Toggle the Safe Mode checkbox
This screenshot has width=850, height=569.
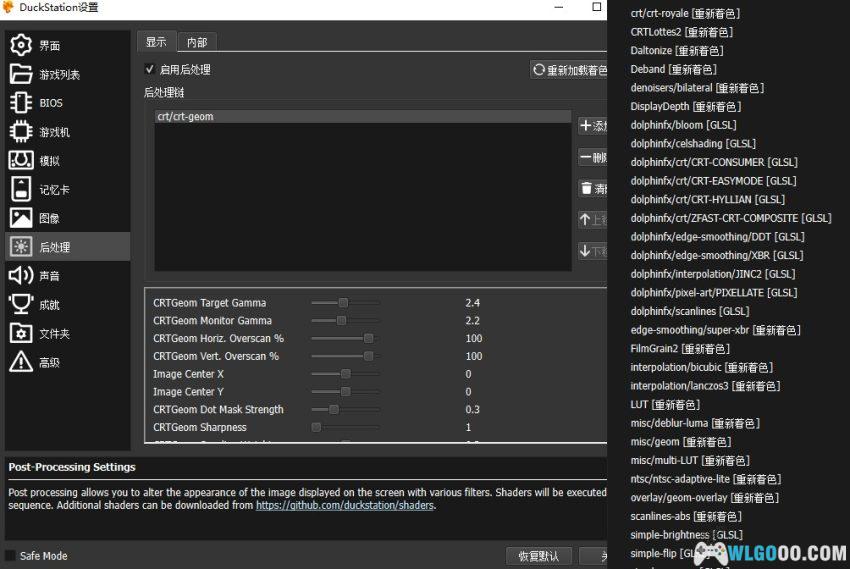pos(10,555)
